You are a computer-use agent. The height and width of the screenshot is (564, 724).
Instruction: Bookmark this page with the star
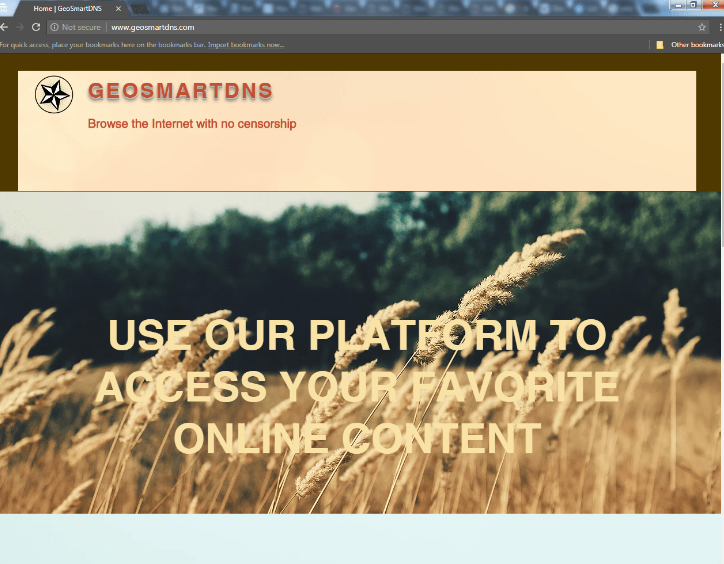(x=702, y=27)
